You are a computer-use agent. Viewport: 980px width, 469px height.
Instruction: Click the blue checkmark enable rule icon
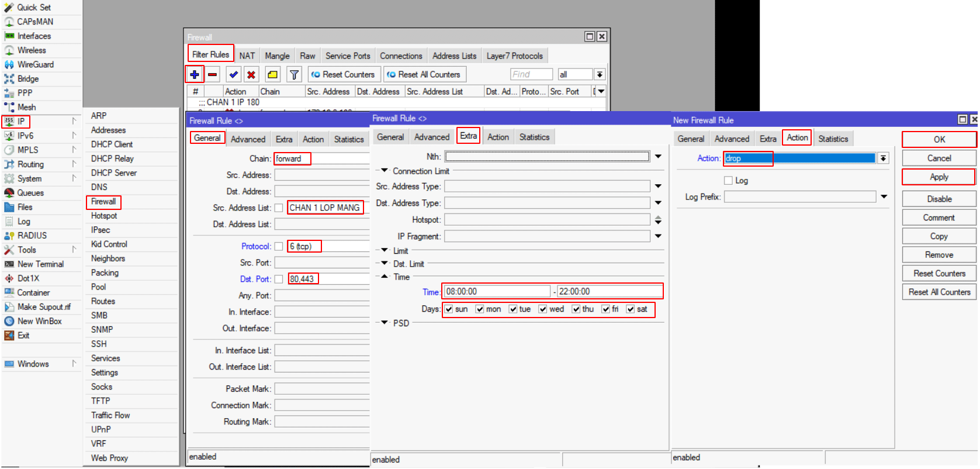[233, 74]
